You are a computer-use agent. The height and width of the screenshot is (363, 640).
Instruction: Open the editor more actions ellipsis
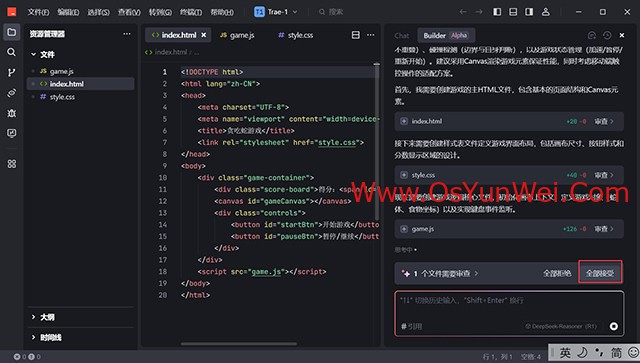pos(371,35)
